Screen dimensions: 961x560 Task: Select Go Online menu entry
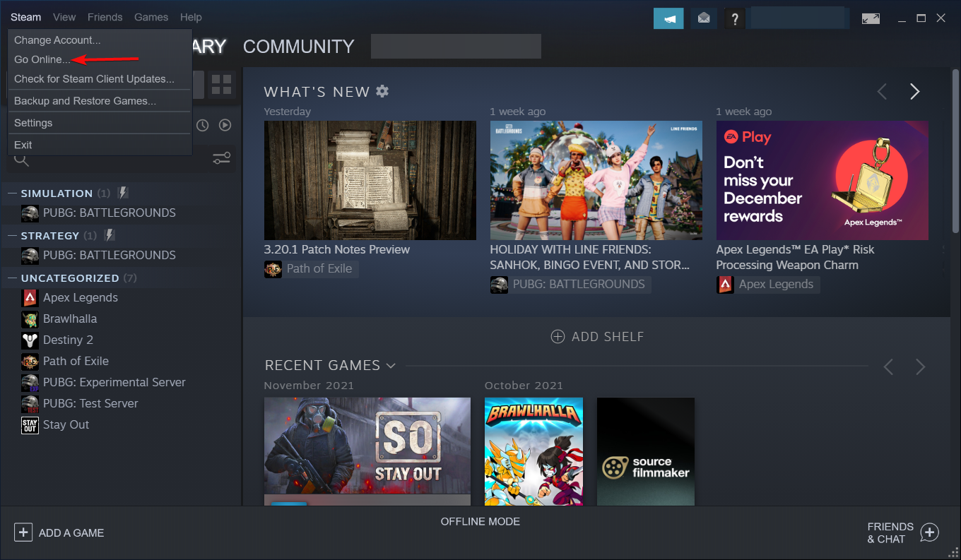tap(100, 59)
